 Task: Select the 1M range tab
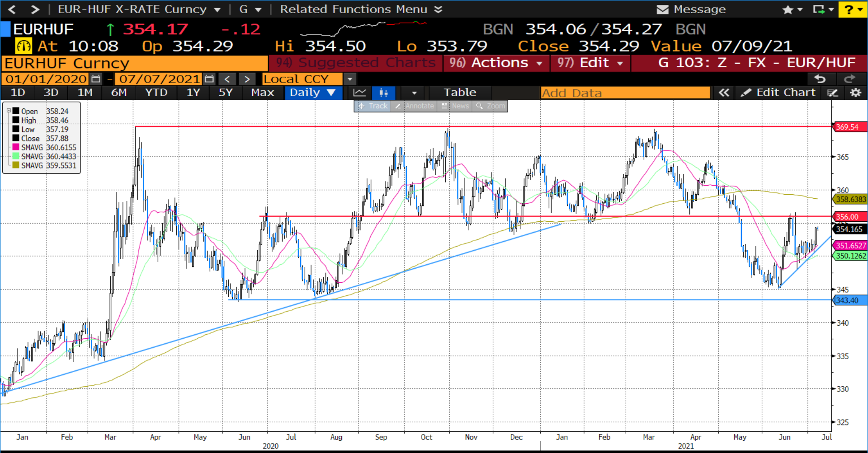(x=85, y=93)
